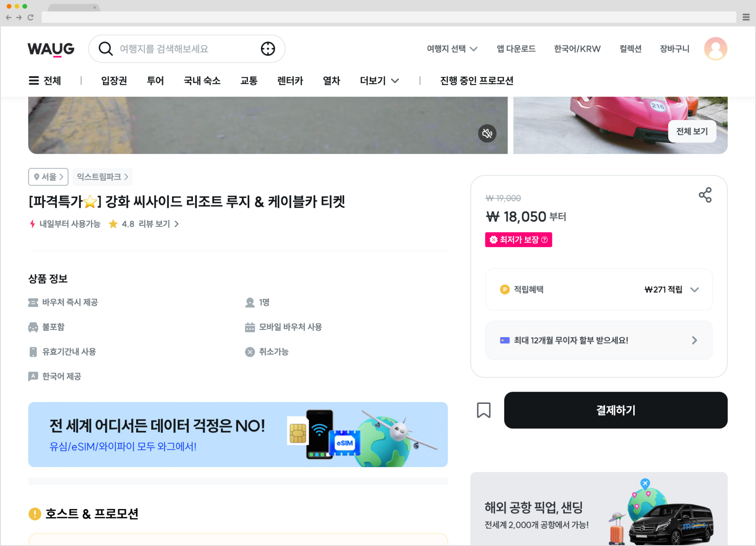Change language via 한국어/KRW

point(577,49)
